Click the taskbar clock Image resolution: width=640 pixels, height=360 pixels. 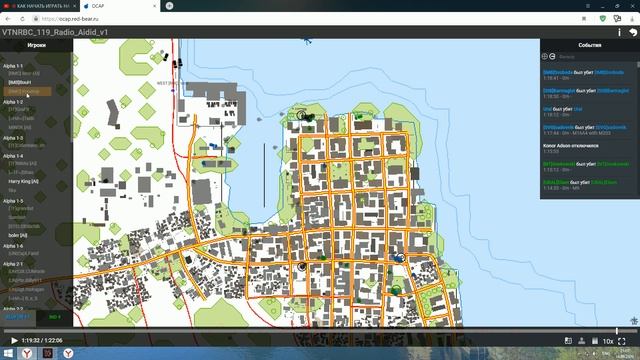click(x=625, y=353)
